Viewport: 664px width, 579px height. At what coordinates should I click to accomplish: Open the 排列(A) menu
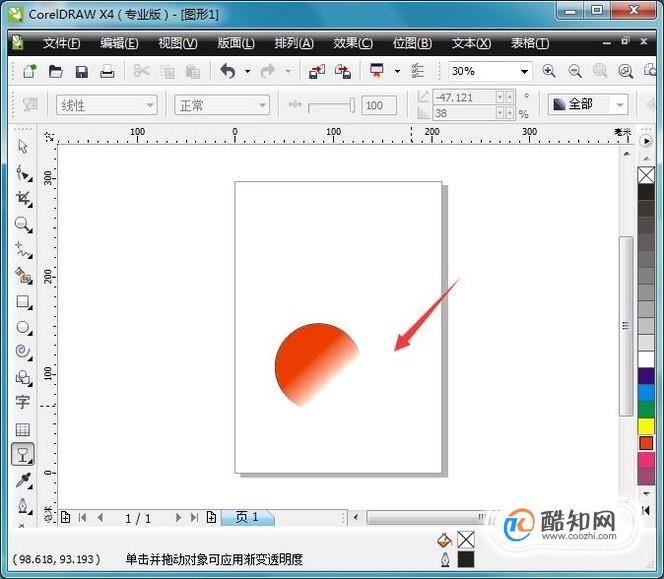[294, 43]
